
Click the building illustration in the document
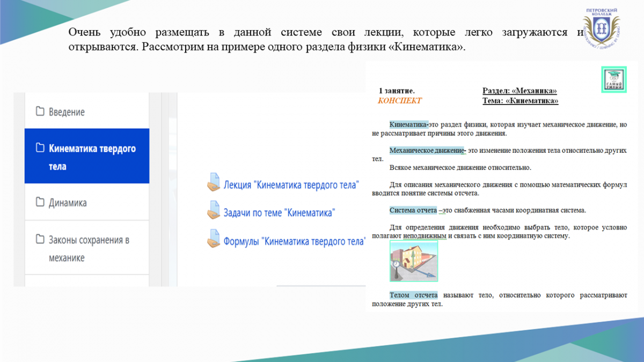click(414, 261)
